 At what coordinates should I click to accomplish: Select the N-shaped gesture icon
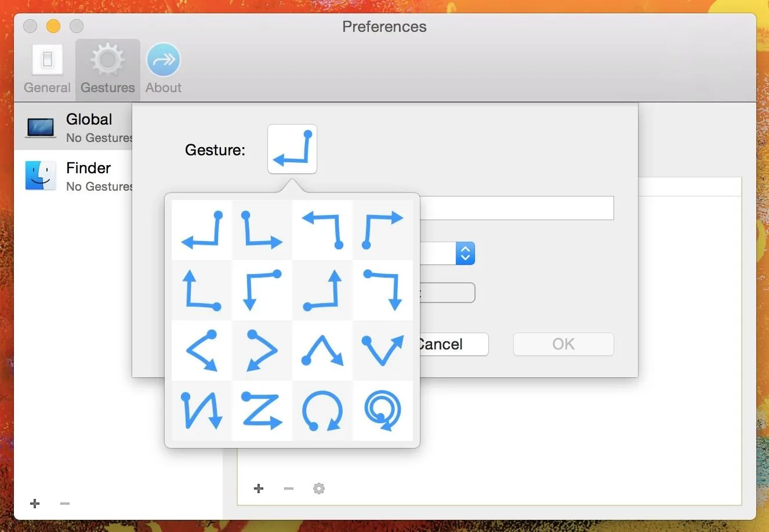click(x=202, y=411)
